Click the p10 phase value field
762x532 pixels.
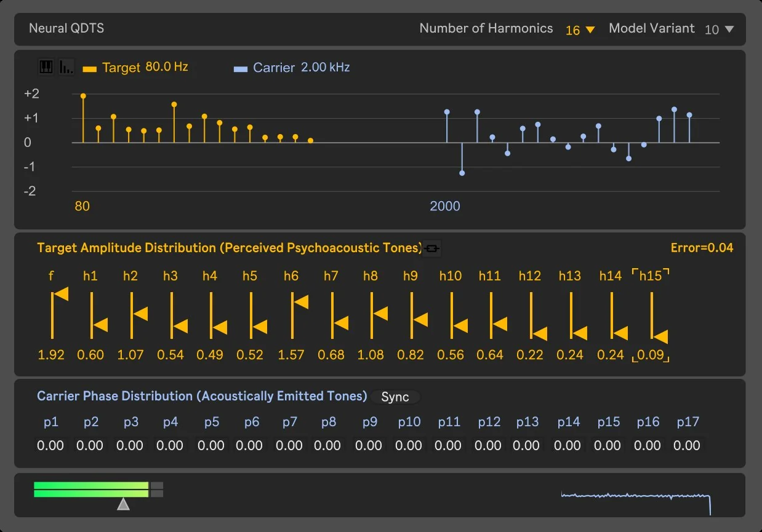coord(409,446)
